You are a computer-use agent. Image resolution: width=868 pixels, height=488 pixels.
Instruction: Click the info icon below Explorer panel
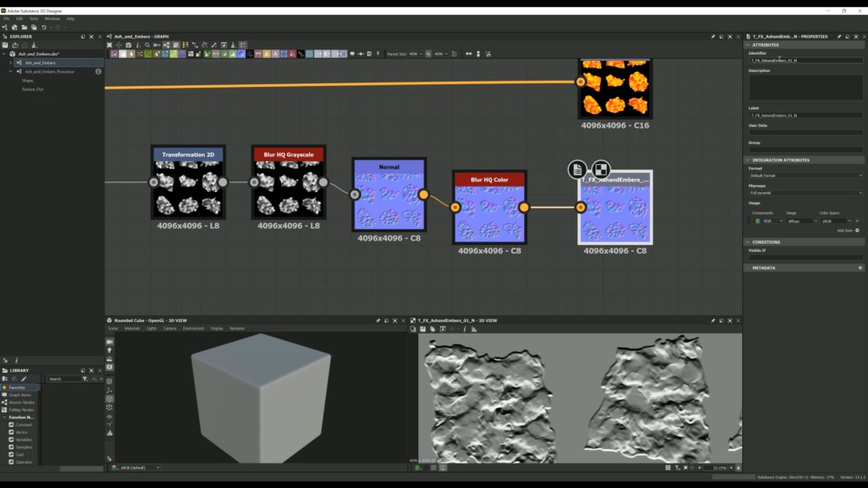[x=16, y=360]
